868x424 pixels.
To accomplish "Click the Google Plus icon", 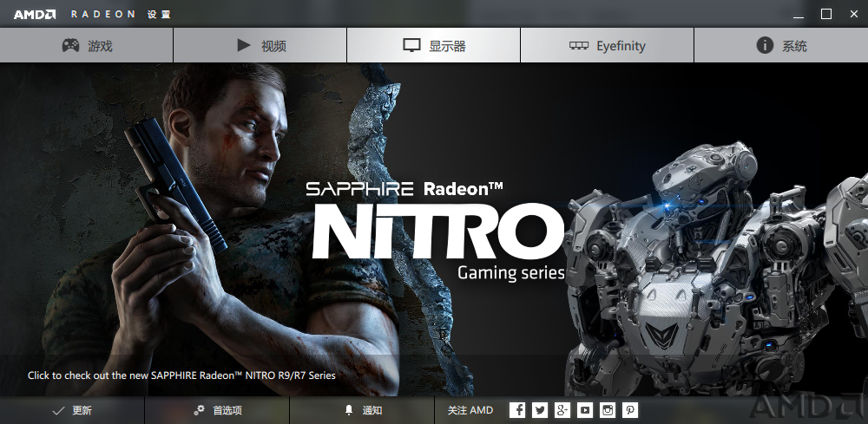I will [562, 409].
